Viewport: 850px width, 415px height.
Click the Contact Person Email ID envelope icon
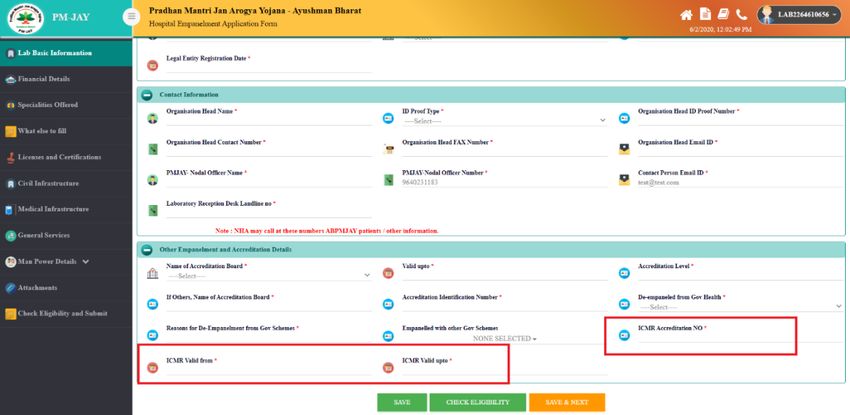[x=624, y=180]
